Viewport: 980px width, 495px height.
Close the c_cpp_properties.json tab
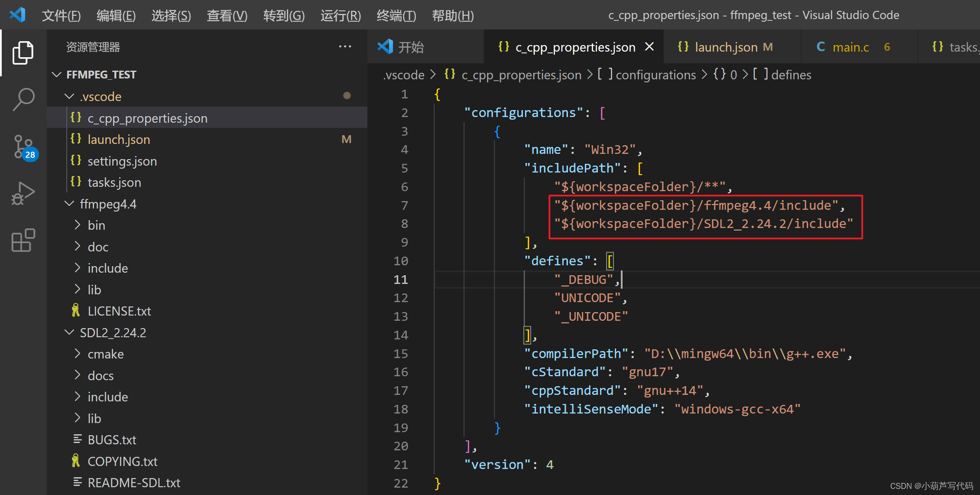[x=649, y=47]
